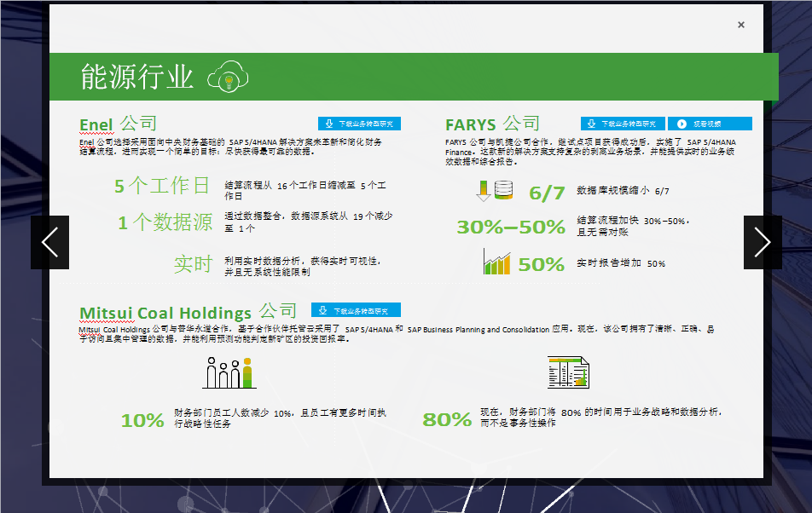Click the text 财务部门员工人数减少 10%
Image resolution: width=812 pixels, height=513 pixels.
pyautogui.click(x=234, y=413)
